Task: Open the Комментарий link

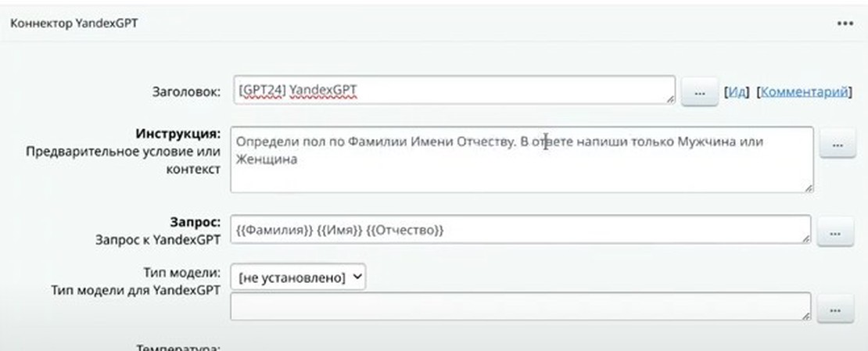Action: [804, 92]
